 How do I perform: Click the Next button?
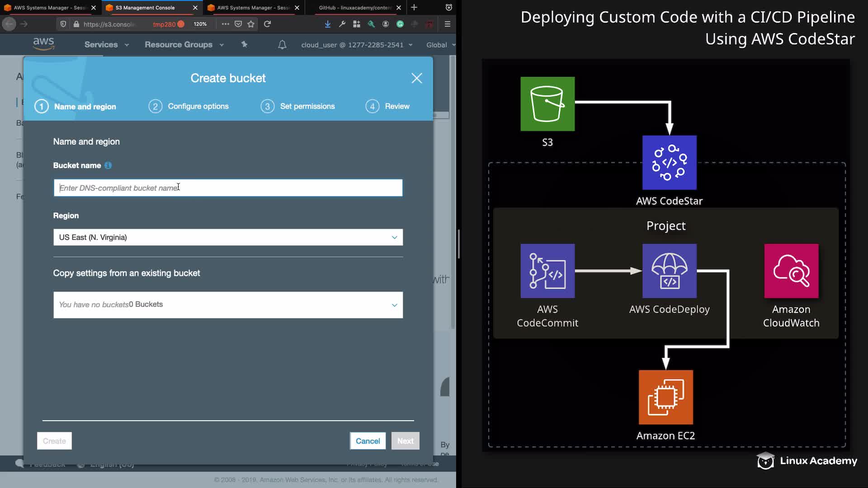pyautogui.click(x=405, y=441)
